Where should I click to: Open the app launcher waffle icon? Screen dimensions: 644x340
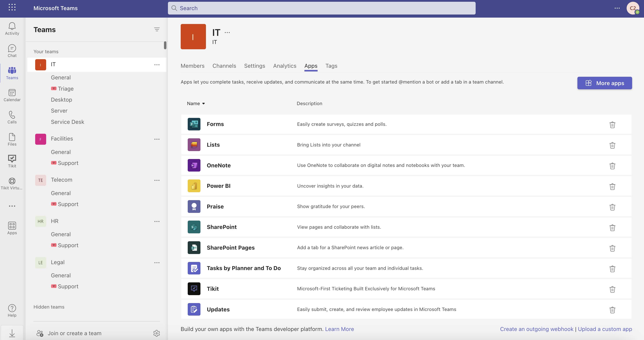pos(12,7)
